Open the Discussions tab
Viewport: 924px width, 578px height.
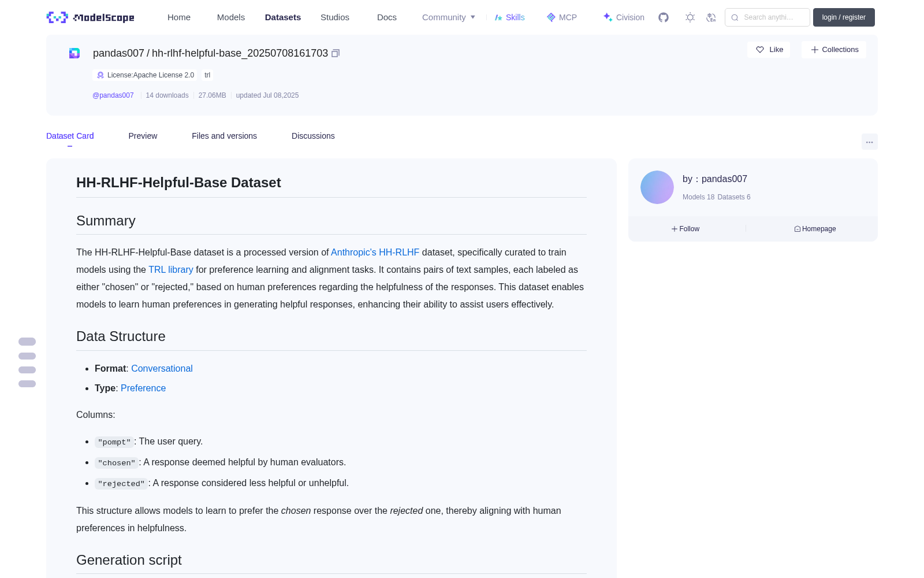[313, 136]
